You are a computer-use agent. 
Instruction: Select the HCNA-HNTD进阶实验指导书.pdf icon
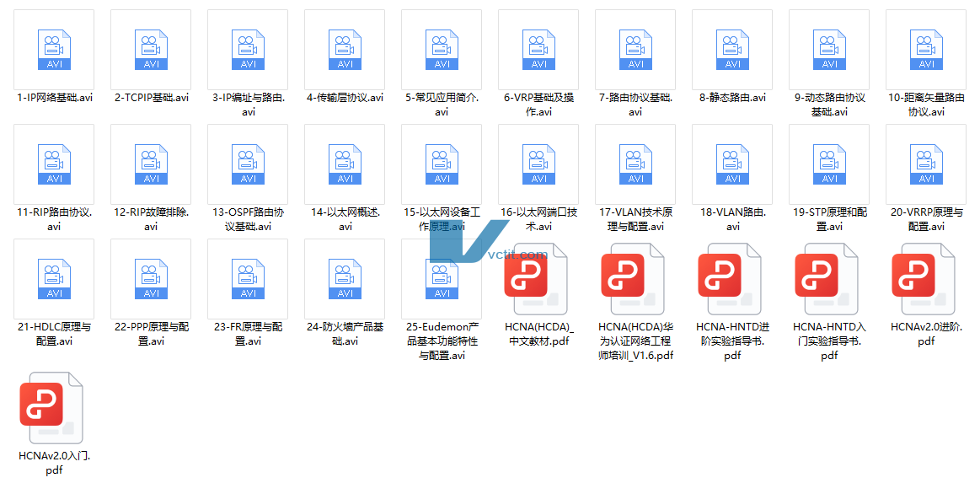coord(730,279)
